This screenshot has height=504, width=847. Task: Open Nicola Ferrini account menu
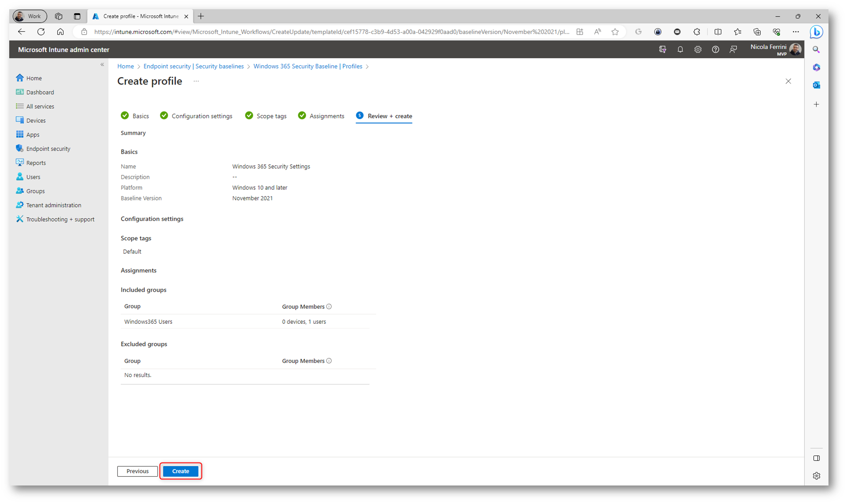coord(775,49)
